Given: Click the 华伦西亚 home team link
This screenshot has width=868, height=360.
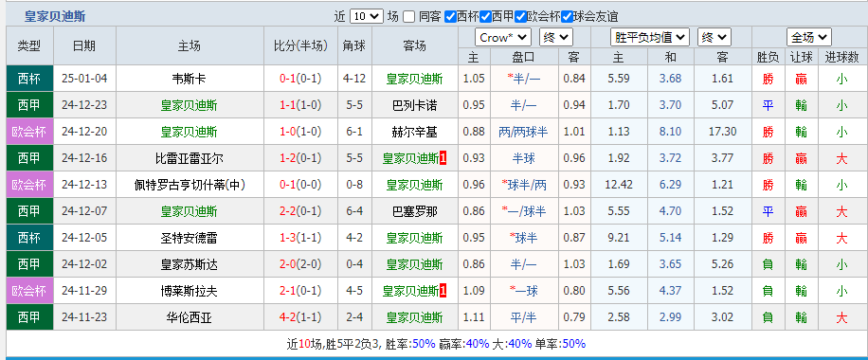Looking at the screenshot, I should [x=190, y=318].
